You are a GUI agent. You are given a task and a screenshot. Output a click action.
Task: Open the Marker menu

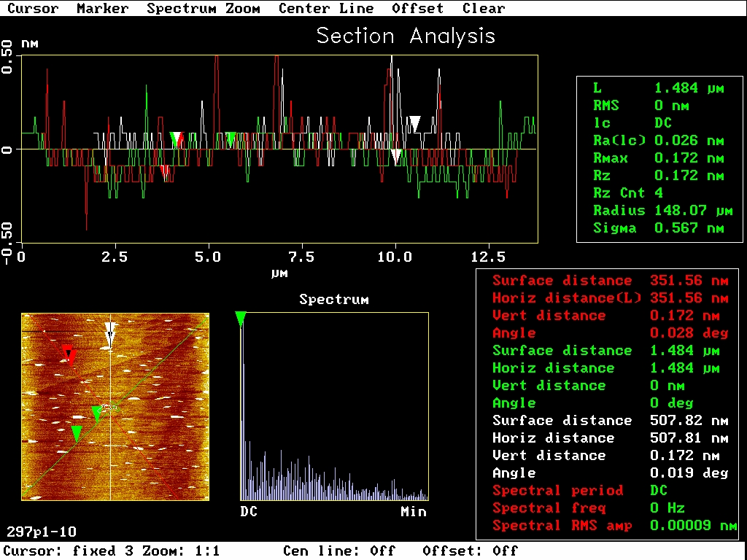click(102, 9)
